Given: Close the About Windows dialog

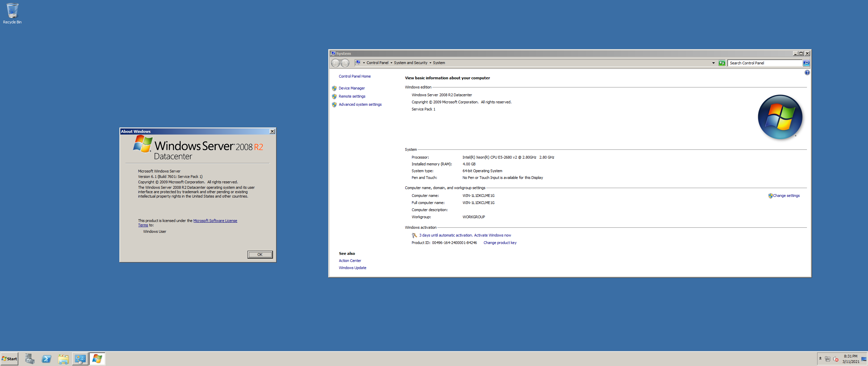Looking at the screenshot, I should (x=272, y=131).
